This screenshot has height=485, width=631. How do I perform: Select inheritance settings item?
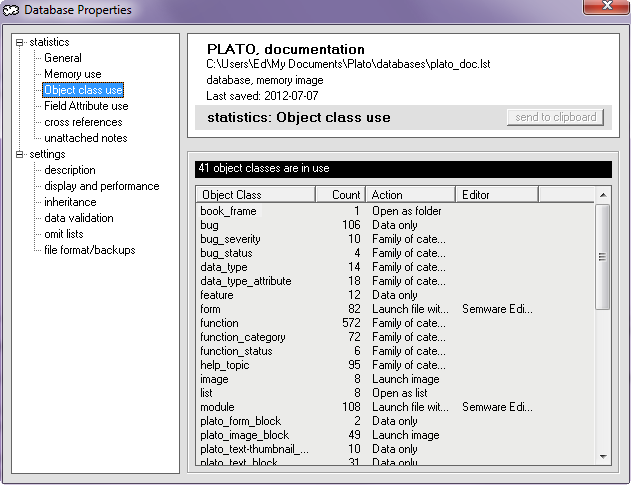tap(70, 202)
